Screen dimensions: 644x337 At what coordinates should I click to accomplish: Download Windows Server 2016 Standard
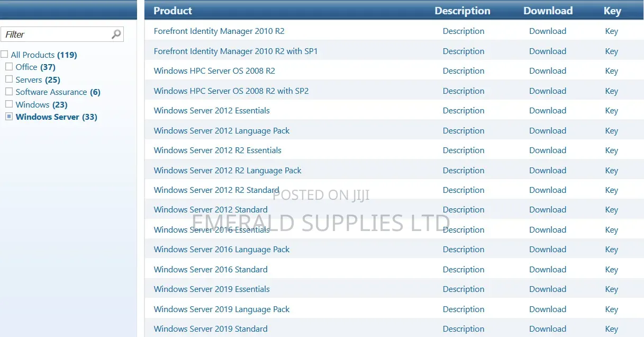tap(548, 270)
